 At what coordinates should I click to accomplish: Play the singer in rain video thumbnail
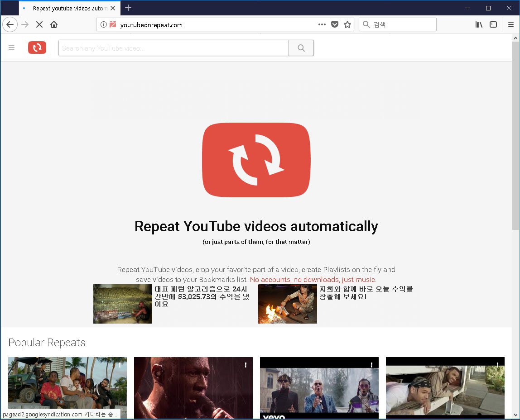[x=193, y=387]
